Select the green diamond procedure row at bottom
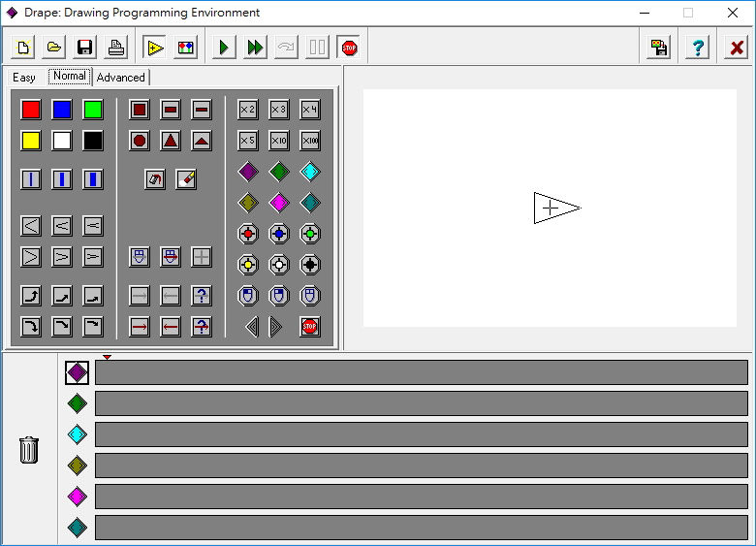The width and height of the screenshot is (756, 546). [78, 403]
